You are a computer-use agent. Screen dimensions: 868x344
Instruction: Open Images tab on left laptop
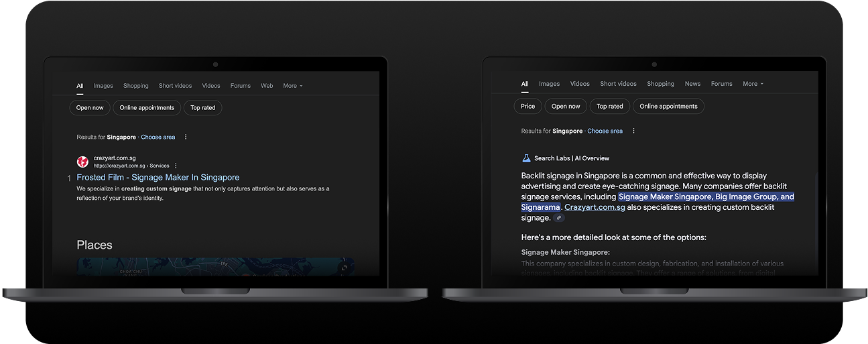(103, 86)
